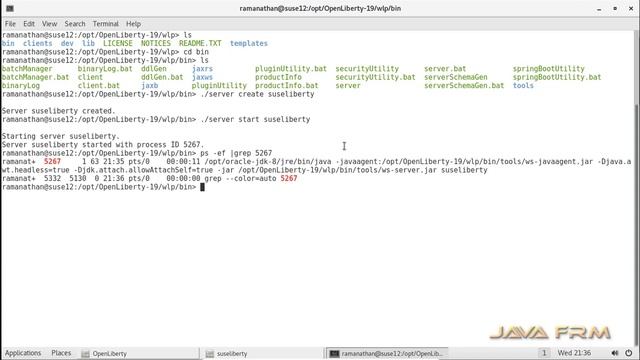Viewport: 640px width, 360px height.
Task: Click the terminal icon in title bar
Action: (x=10, y=8)
